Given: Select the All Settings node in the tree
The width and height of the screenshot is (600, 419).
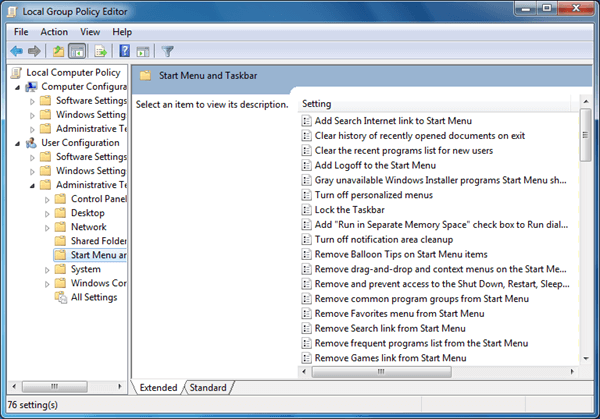Looking at the screenshot, I should click(93, 297).
